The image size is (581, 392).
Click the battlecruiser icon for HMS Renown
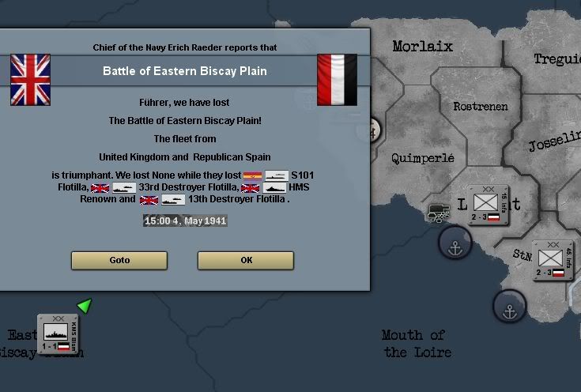click(x=274, y=188)
